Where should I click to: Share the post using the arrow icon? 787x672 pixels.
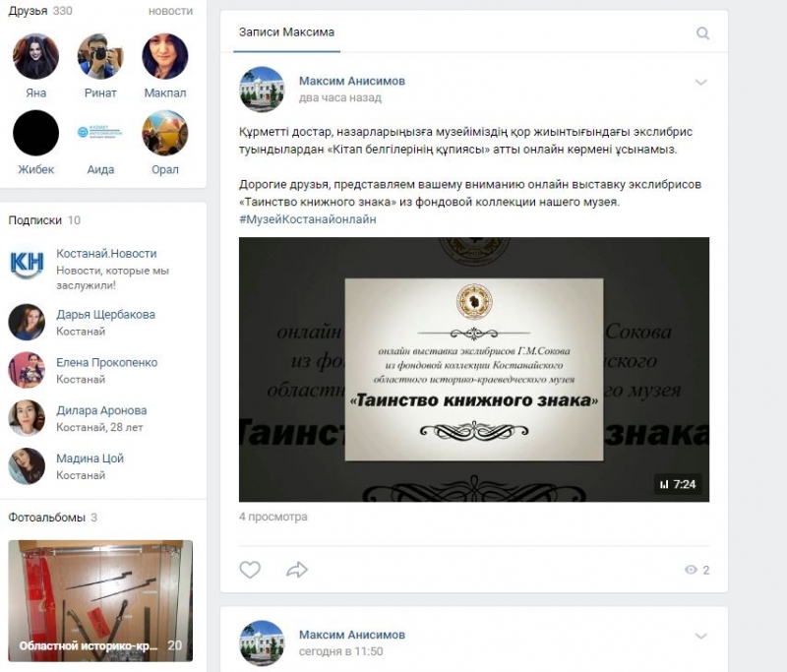(297, 570)
